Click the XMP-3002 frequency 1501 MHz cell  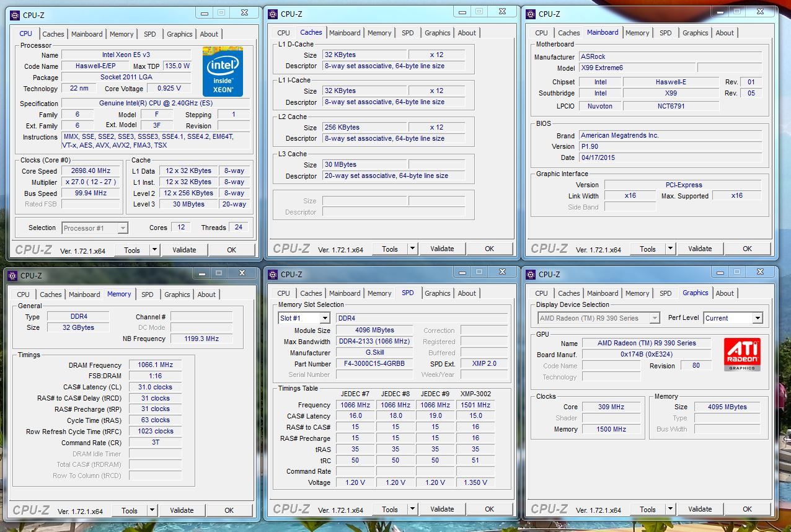coord(475,406)
